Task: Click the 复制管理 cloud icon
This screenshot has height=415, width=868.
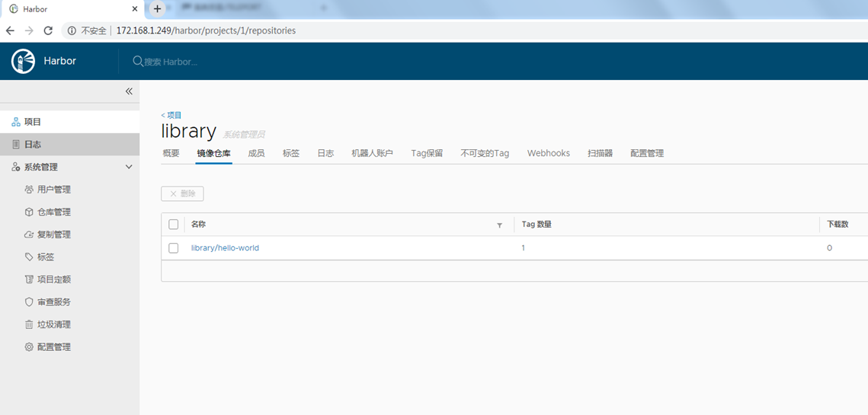Action: [x=29, y=235]
